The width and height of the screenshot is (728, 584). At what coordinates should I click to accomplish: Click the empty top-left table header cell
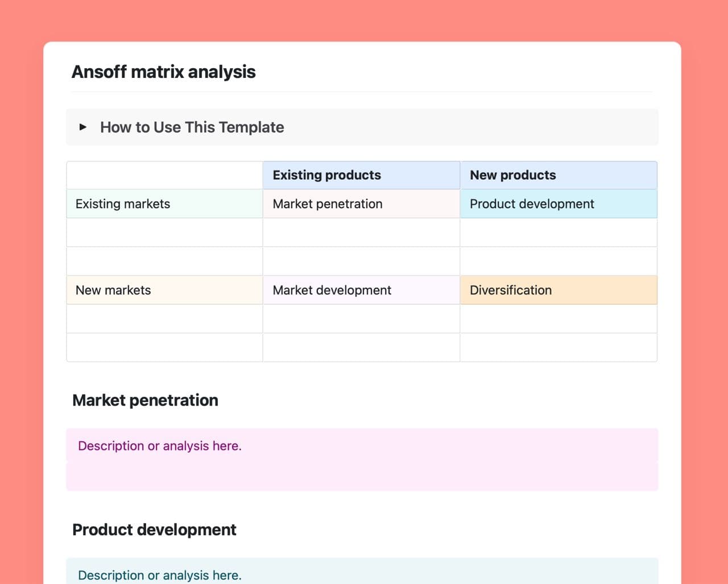click(x=164, y=175)
